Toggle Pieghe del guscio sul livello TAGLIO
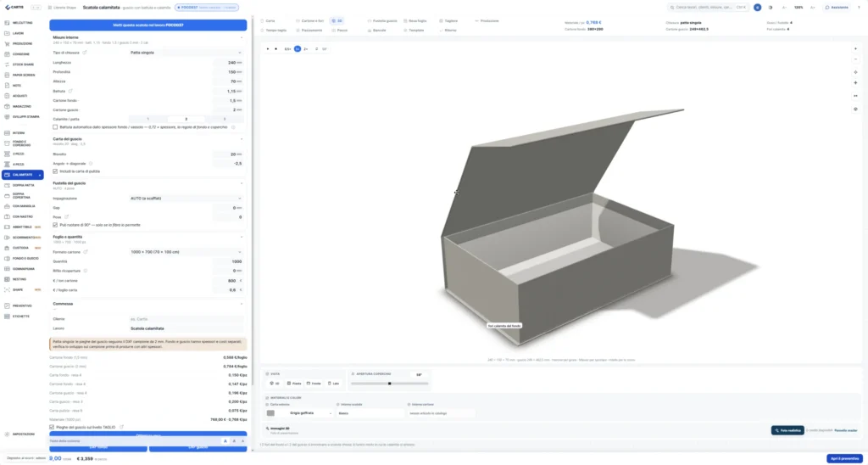Screen dimensions: 868x465 (x=52, y=428)
